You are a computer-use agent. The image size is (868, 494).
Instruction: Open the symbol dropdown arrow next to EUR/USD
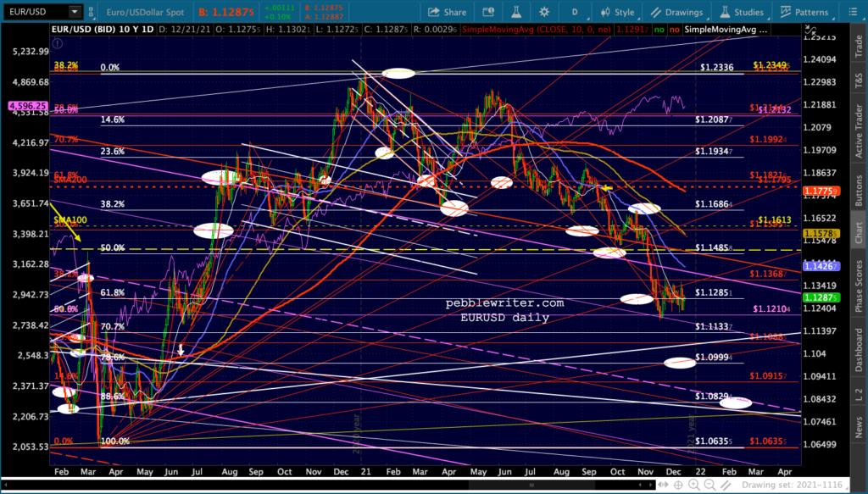(x=75, y=12)
